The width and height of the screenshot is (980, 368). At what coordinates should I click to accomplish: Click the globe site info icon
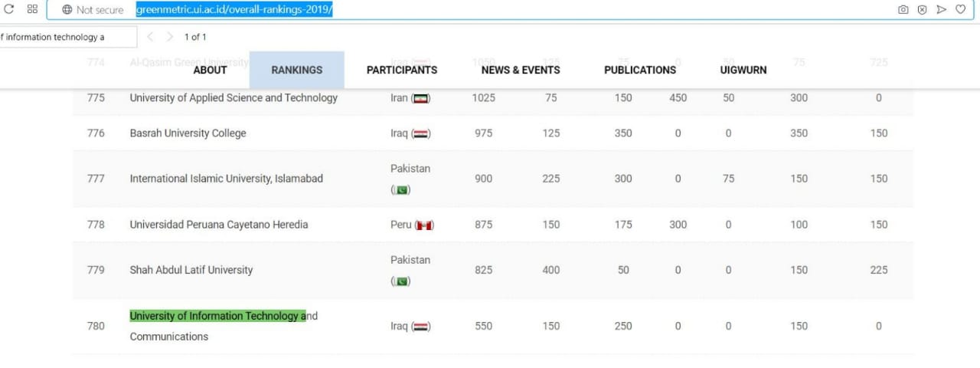coord(67,10)
